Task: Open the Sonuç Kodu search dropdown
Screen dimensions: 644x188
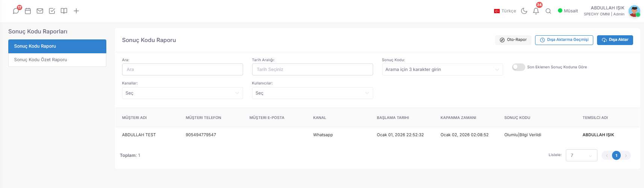Action: 443,69
